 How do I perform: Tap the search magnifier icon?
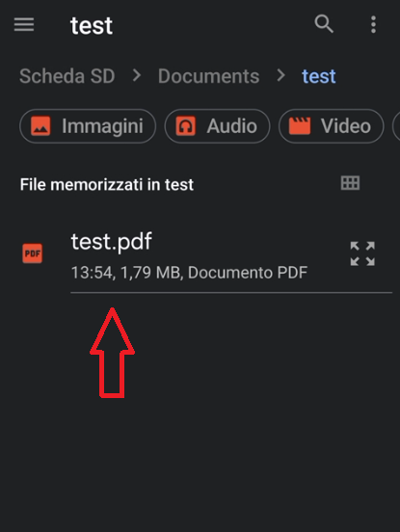(x=324, y=24)
